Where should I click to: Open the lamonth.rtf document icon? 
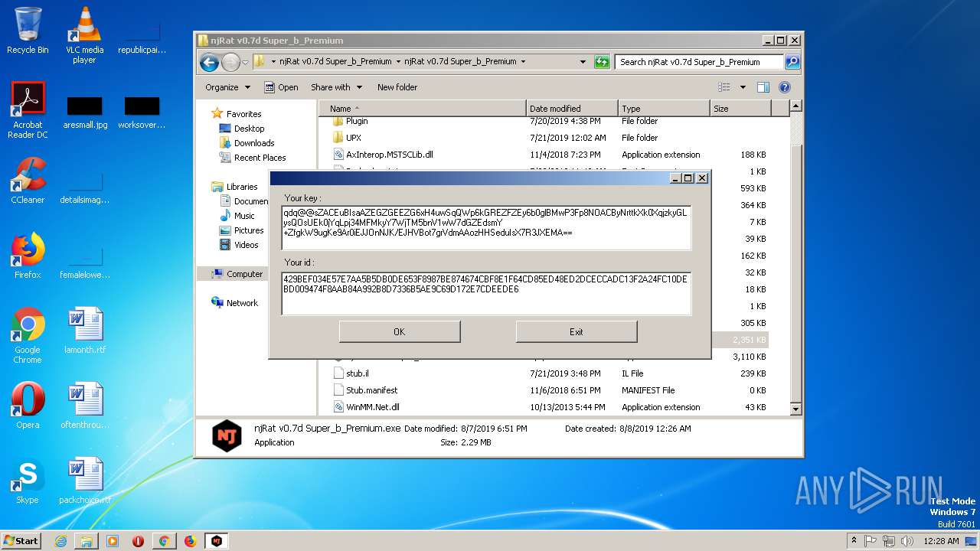click(x=84, y=331)
